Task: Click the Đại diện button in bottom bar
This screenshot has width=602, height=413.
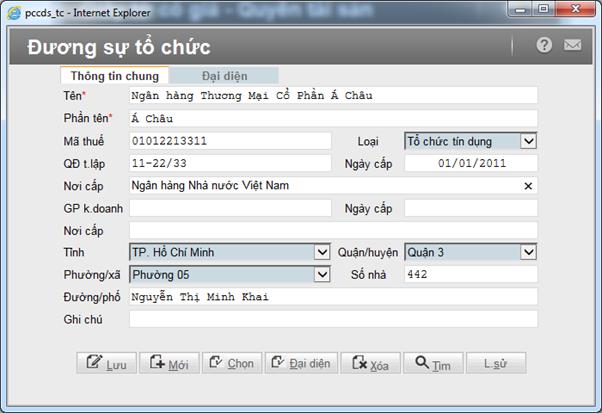Action: coord(301,363)
